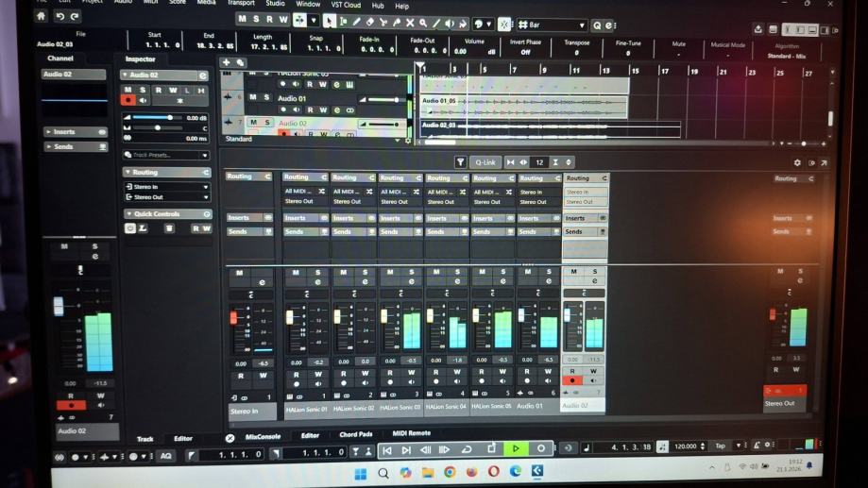
Task: Toggle the Cycle loop button
Action: coord(467,449)
